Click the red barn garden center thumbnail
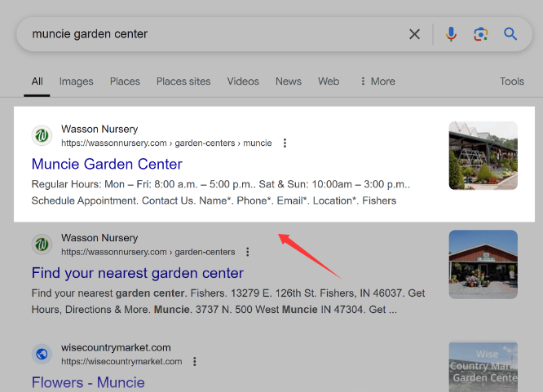Screen dimensions: 543x392 point(483,264)
